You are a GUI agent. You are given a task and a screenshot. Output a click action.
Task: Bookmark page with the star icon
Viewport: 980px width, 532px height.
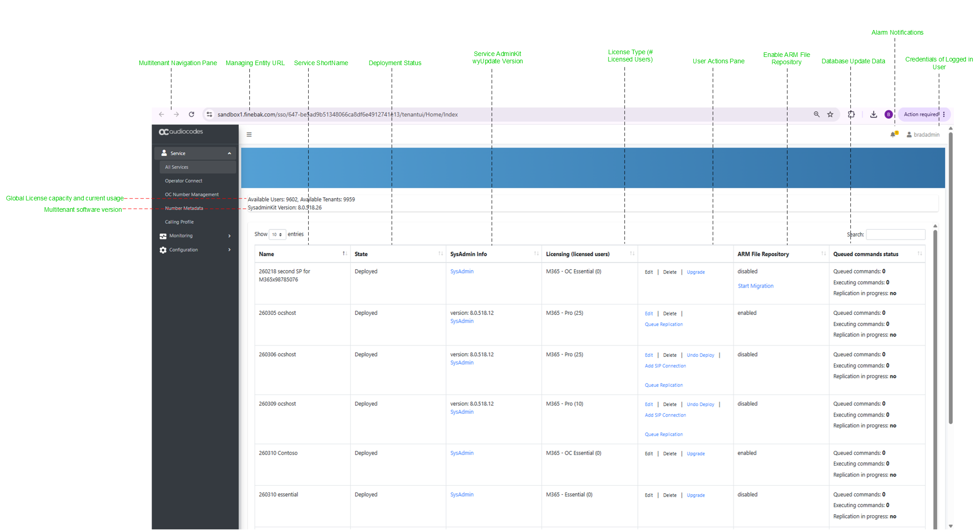830,115
